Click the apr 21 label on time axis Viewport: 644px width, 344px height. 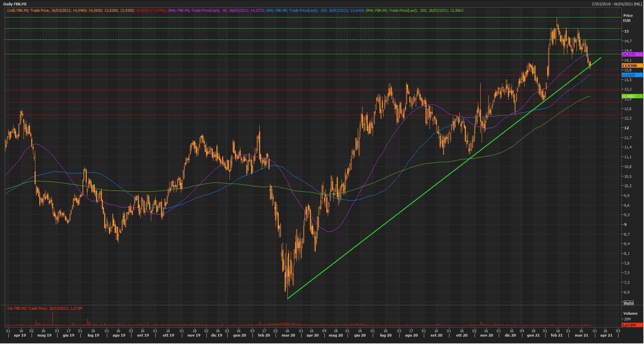606,335
